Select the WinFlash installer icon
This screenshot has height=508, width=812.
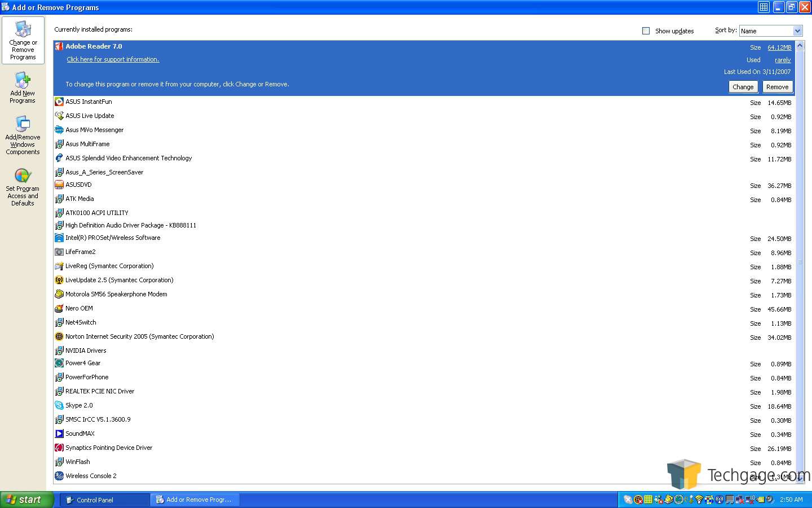[59, 462]
